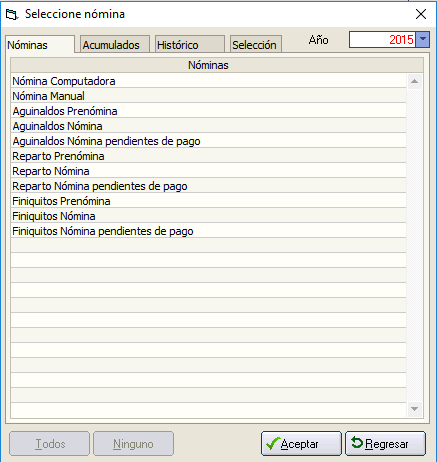The height and width of the screenshot is (462, 437).
Task: Click the green return arrow on Regresar
Action: coord(357,443)
